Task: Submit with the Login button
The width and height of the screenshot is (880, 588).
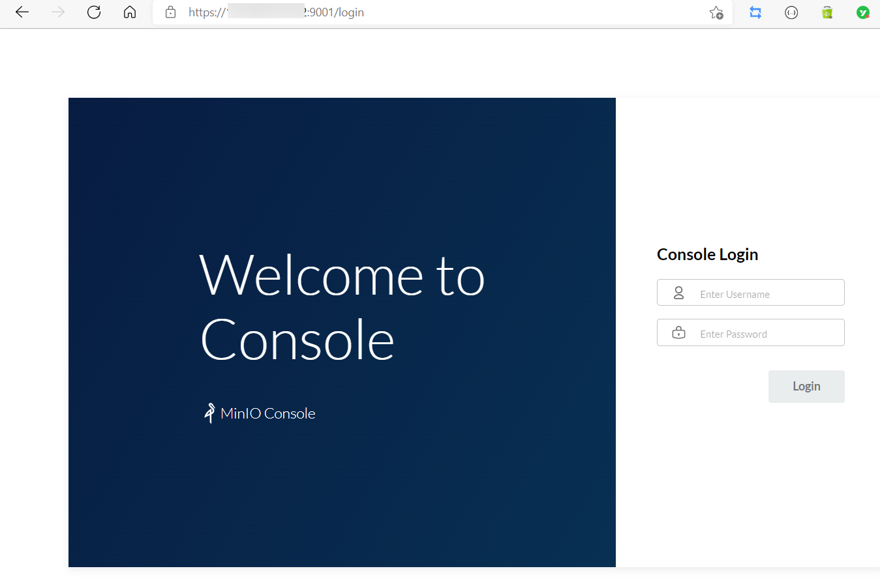Action: coord(806,387)
